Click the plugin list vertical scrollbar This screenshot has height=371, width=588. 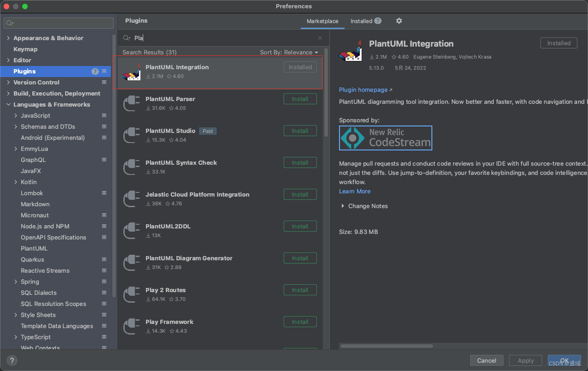(326, 92)
